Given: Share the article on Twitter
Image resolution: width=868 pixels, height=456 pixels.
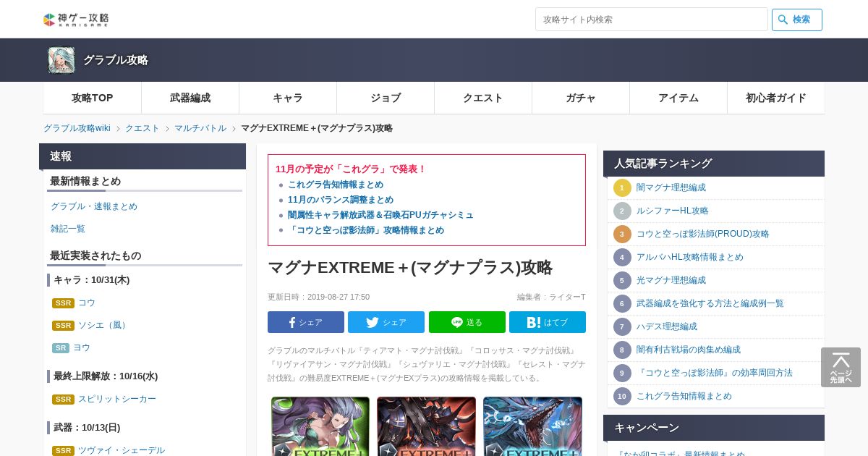Looking at the screenshot, I should (386, 322).
